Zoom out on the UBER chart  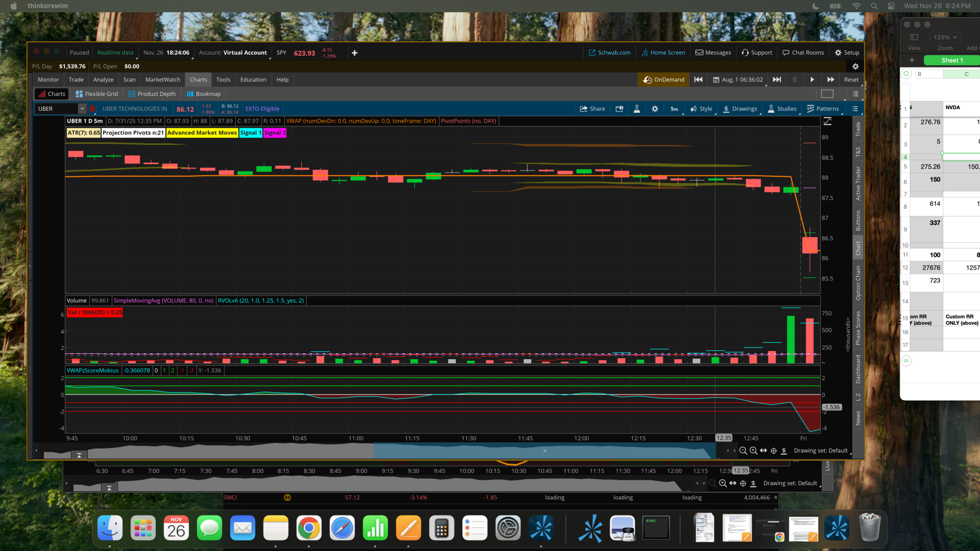pos(743,450)
